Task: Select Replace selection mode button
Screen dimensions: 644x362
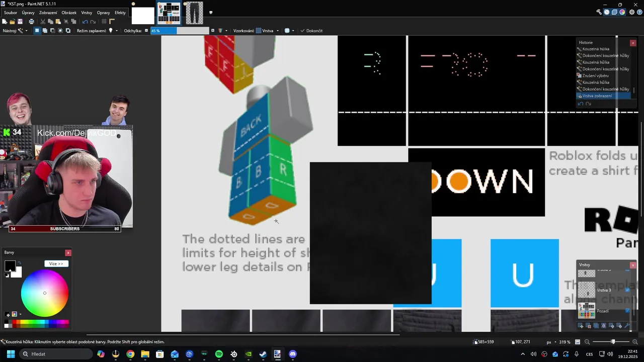Action: pos(37,31)
